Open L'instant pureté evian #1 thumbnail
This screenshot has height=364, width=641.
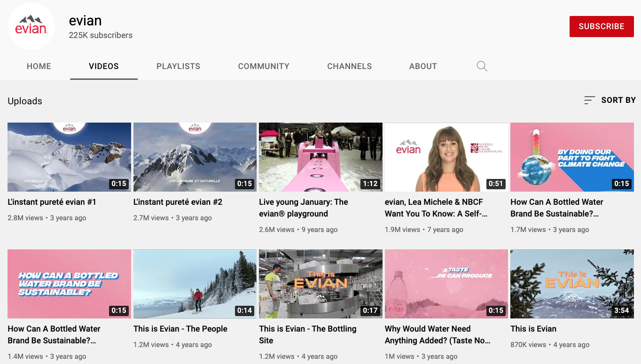click(x=69, y=157)
